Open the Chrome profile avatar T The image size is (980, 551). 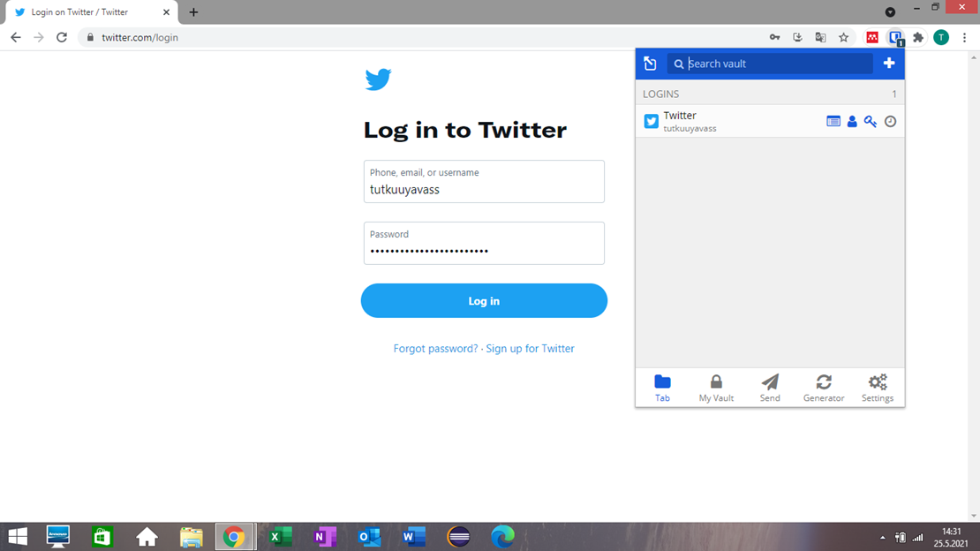941,37
